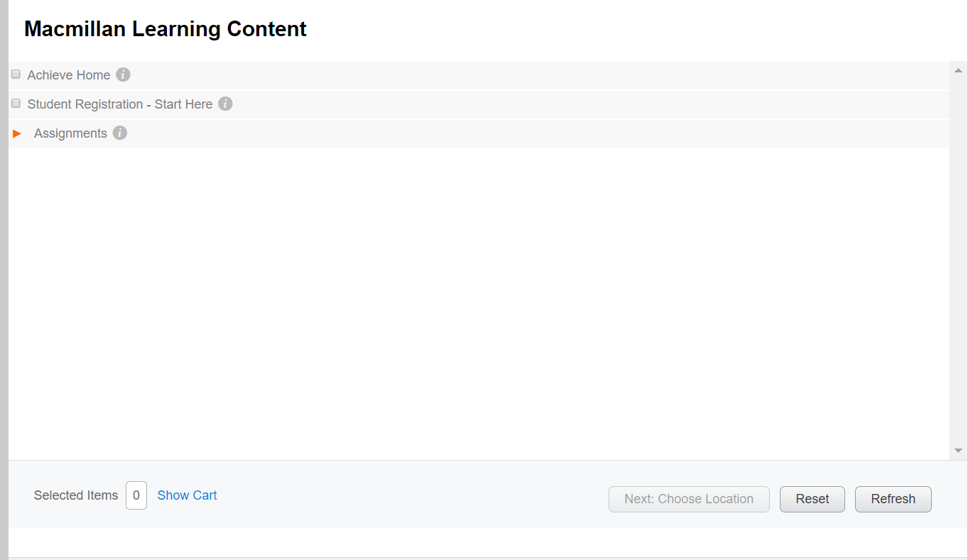View info about Assignments

[x=119, y=133]
